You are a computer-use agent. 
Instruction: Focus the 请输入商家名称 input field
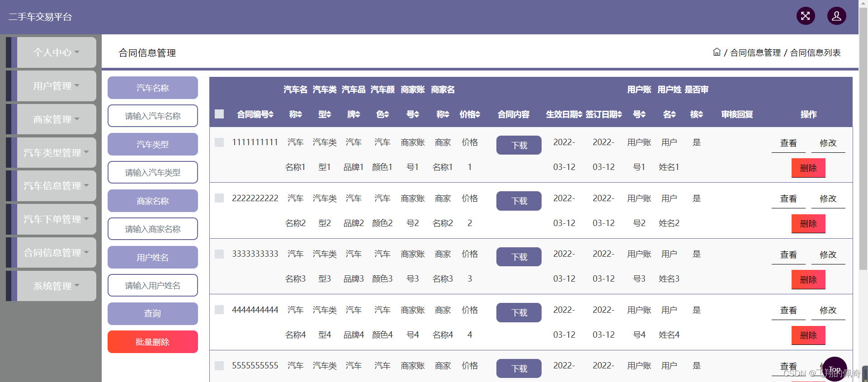click(x=153, y=229)
